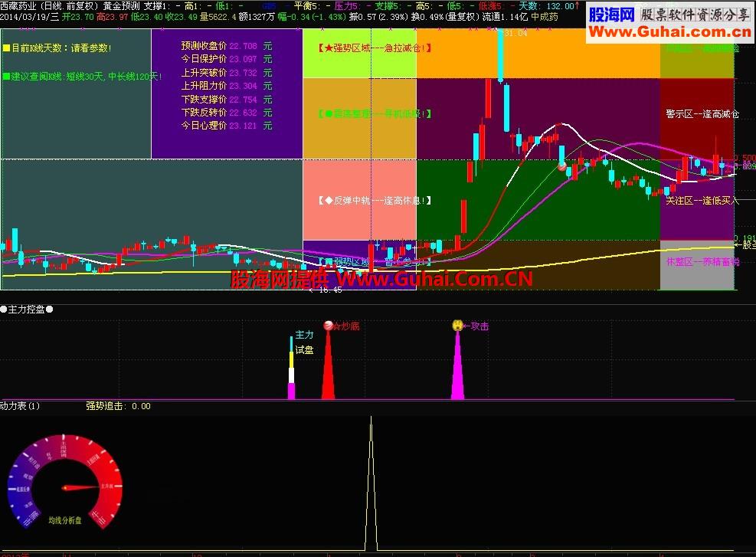Click the yellow face icon beside 攻击
Screen dimensions: 756x557
coord(457,326)
